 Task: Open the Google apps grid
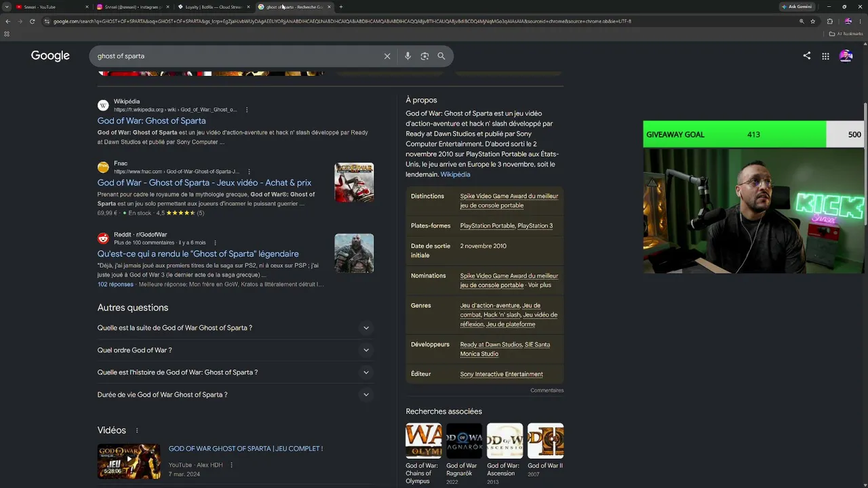(x=825, y=56)
